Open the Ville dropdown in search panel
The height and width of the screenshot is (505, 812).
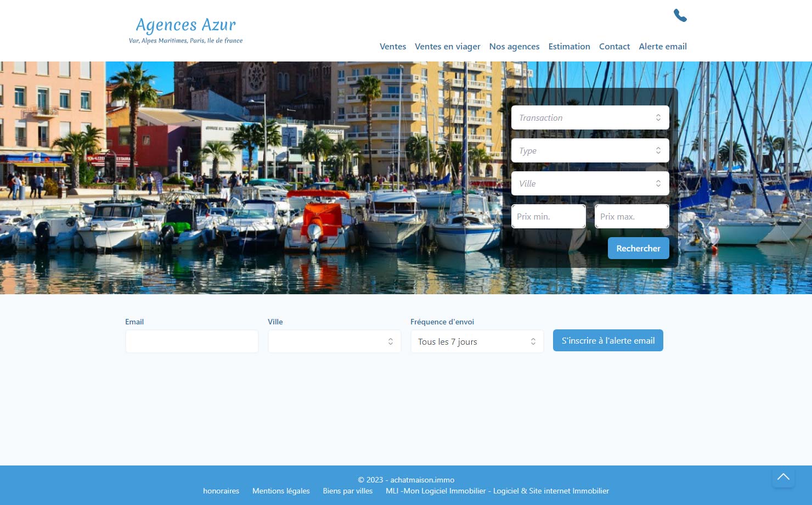point(590,183)
